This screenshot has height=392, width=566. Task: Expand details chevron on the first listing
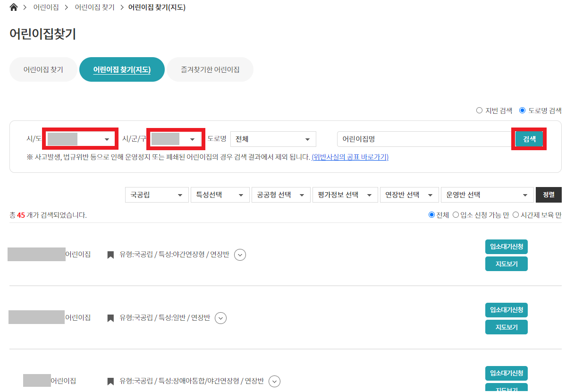(x=240, y=255)
